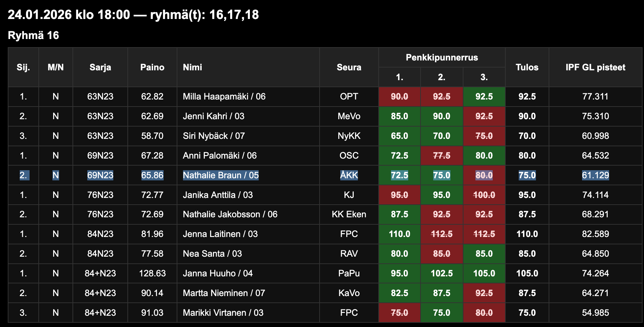Click the "Paino" column header
The width and height of the screenshot is (644, 327).
coord(152,67)
